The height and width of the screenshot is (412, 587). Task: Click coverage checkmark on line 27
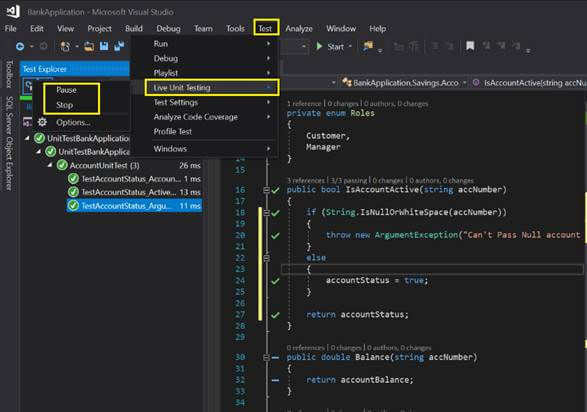coord(276,315)
